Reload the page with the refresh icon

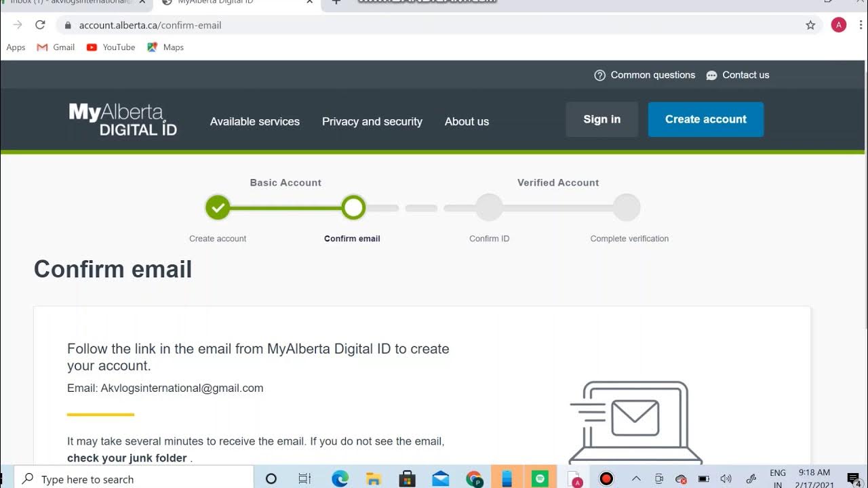point(40,25)
